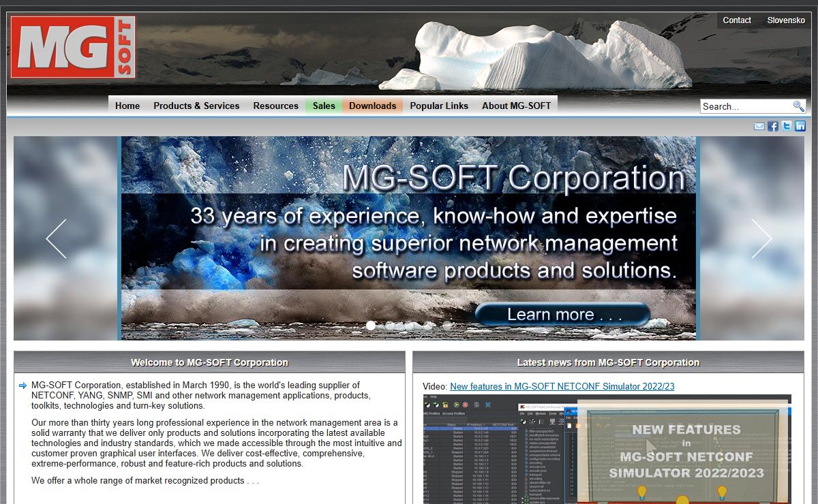Show next slide with right arrow
818x504 pixels.
pyautogui.click(x=761, y=238)
